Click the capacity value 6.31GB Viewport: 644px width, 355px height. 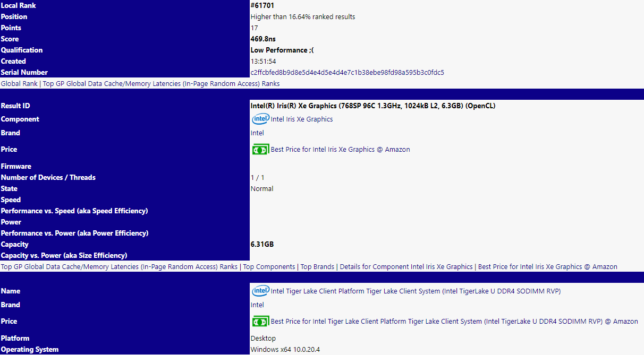pyautogui.click(x=262, y=244)
